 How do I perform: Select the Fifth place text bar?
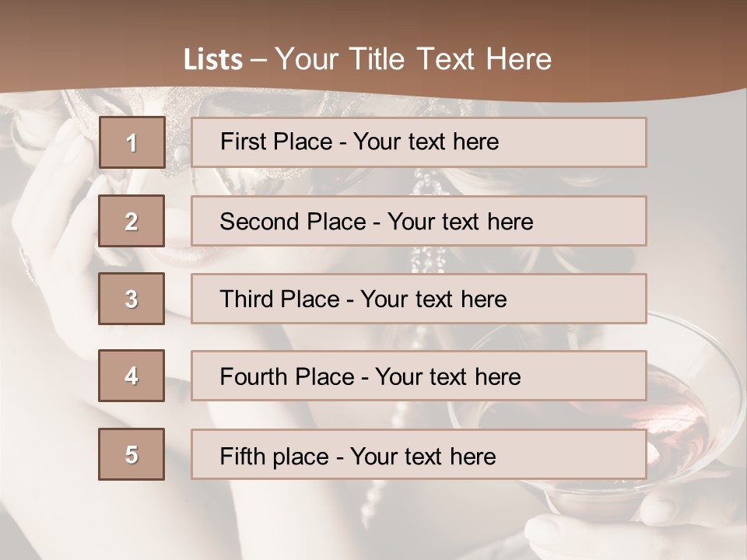tap(419, 454)
